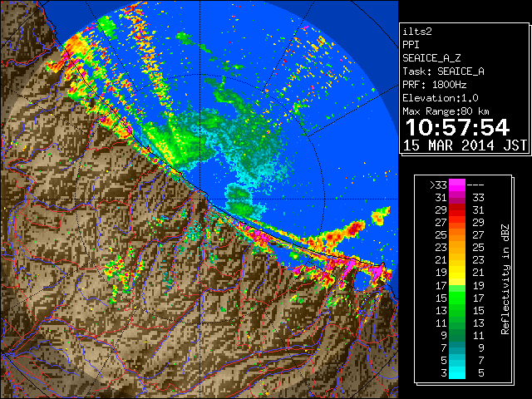Click the '>33' legend label
Viewport: 532px width, 399px height.
coord(438,185)
